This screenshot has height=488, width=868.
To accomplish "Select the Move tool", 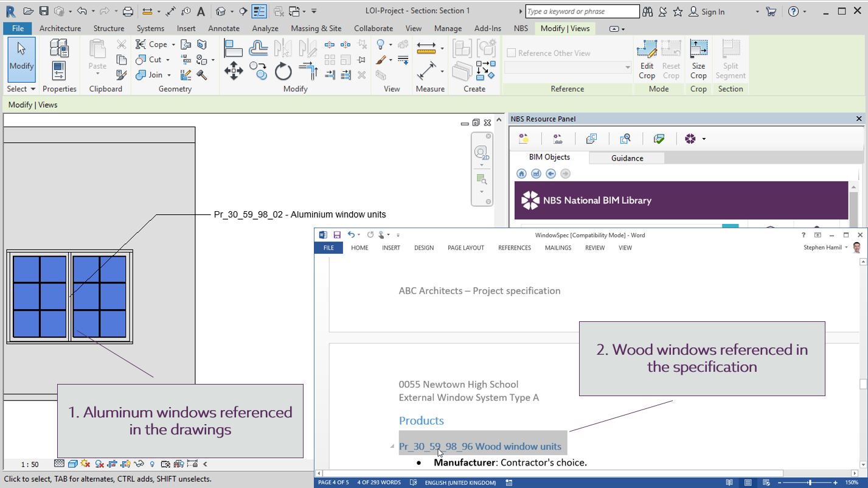I will point(234,71).
